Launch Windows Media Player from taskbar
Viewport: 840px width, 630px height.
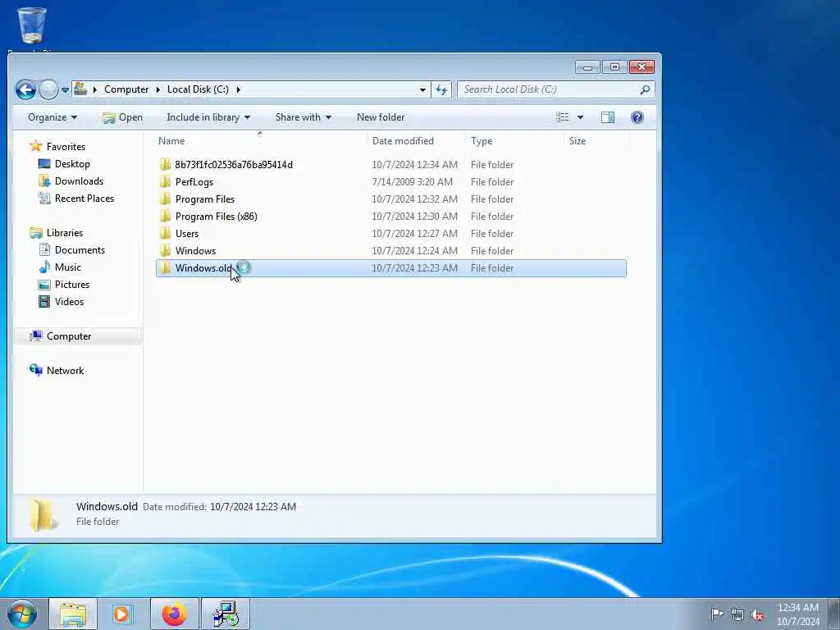coord(123,614)
